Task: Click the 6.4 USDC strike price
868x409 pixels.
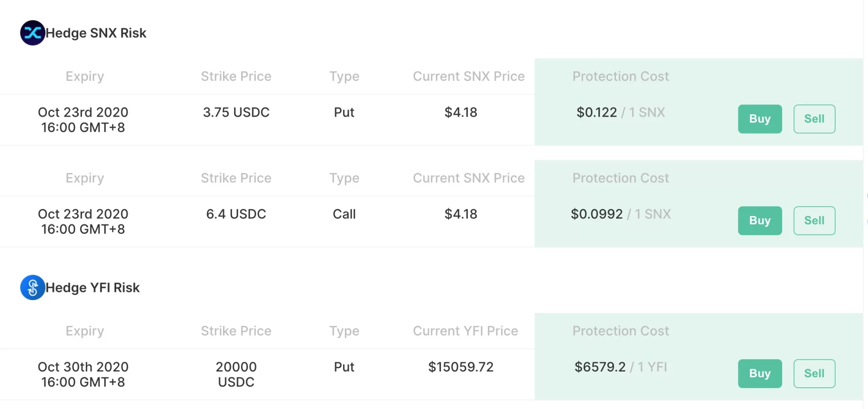Action: click(236, 214)
